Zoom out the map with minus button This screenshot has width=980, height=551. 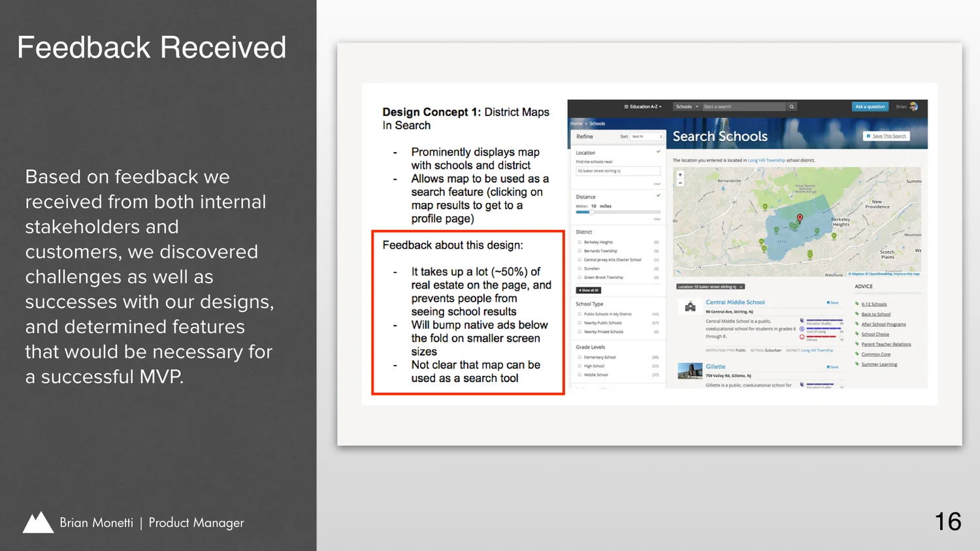tap(680, 183)
